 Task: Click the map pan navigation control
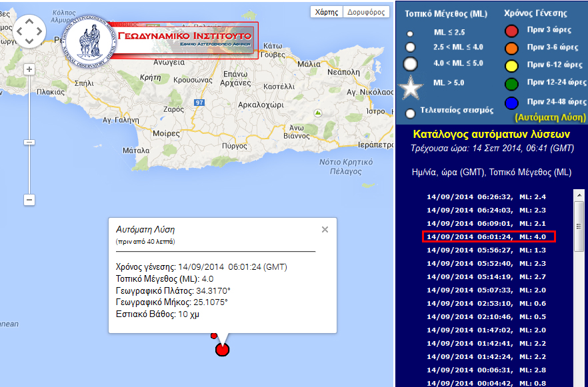[x=30, y=30]
